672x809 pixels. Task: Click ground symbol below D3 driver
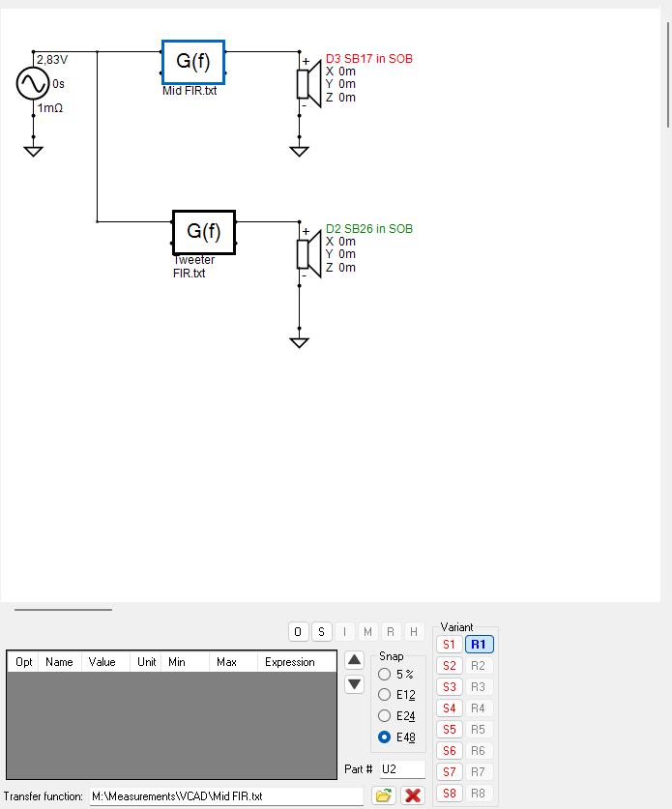[299, 151]
